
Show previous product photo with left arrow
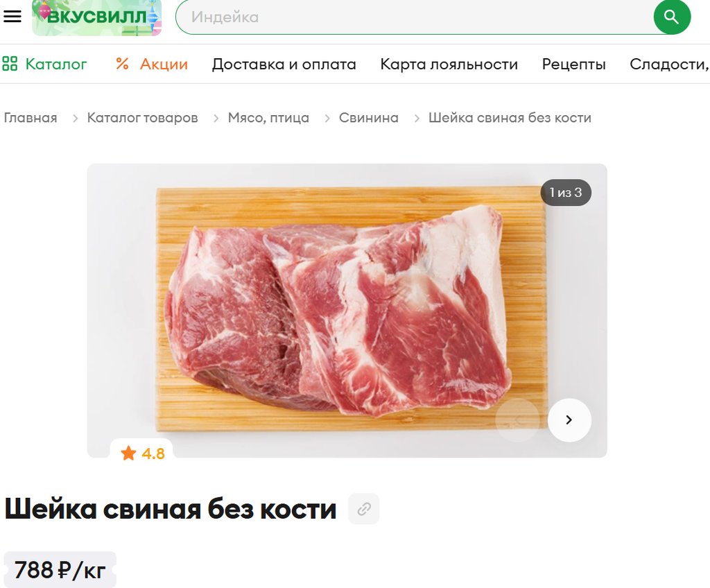pyautogui.click(x=517, y=420)
